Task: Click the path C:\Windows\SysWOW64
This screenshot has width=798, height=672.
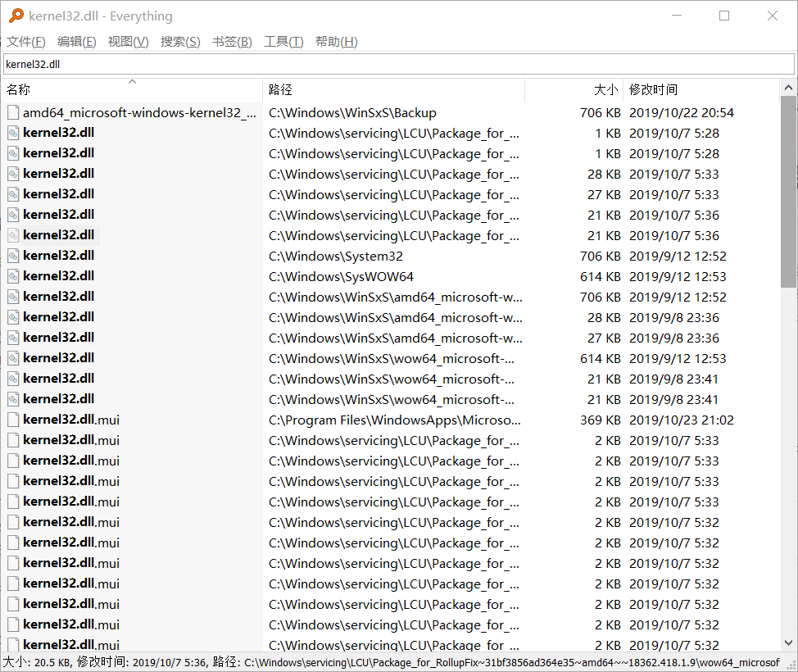Action: point(341,277)
